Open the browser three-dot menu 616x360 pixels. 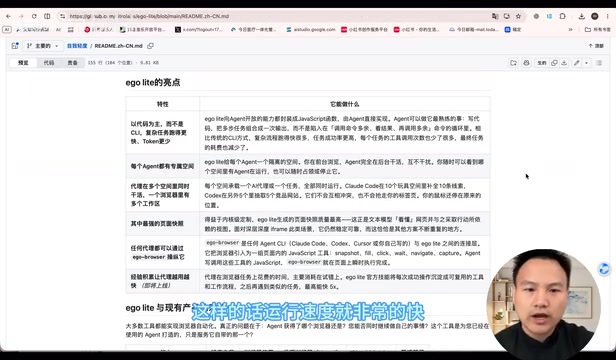[x=608, y=16]
